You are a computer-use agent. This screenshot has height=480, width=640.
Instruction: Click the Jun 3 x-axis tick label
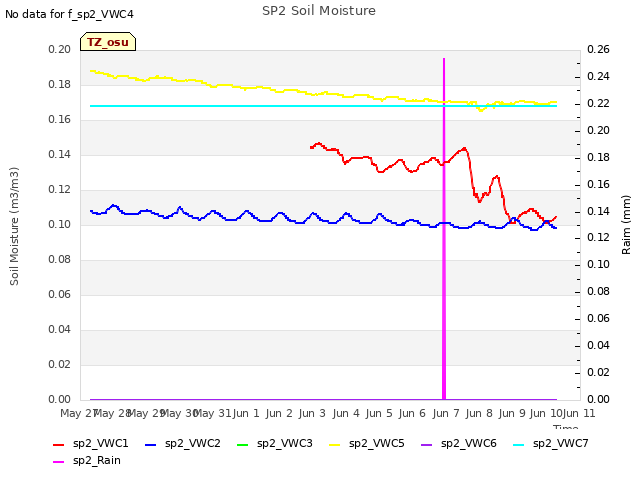click(312, 413)
